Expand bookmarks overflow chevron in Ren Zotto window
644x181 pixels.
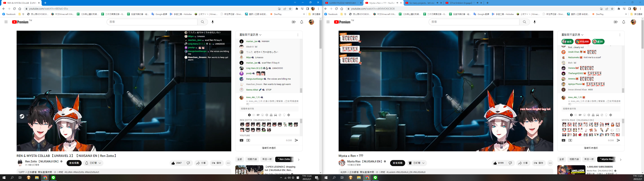pyautogui.click(x=304, y=14)
